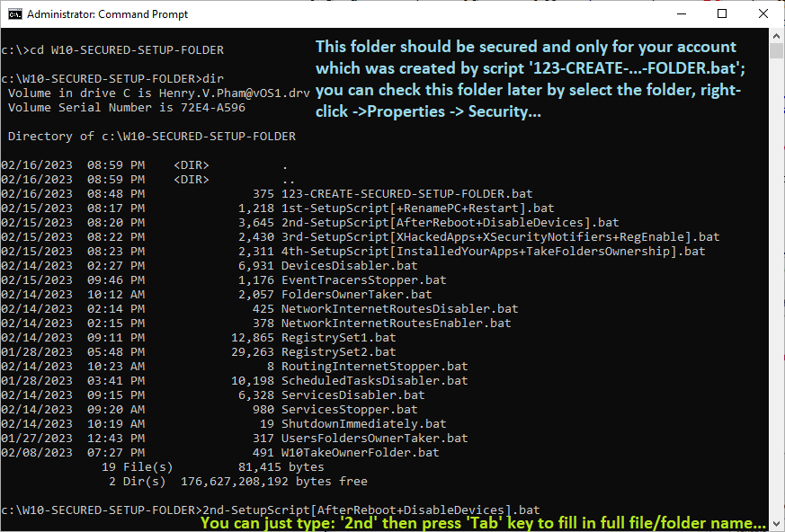785x532 pixels.
Task: Click the serial number '72E4-A596'
Action: pyautogui.click(x=213, y=108)
